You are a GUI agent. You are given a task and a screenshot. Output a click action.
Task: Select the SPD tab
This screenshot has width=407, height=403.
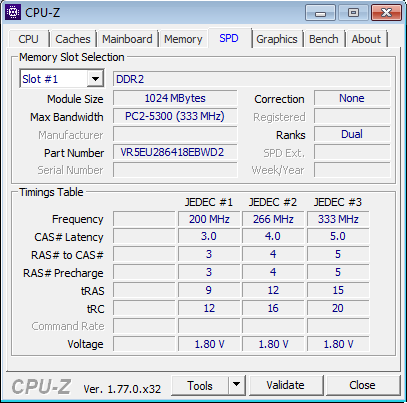[229, 38]
